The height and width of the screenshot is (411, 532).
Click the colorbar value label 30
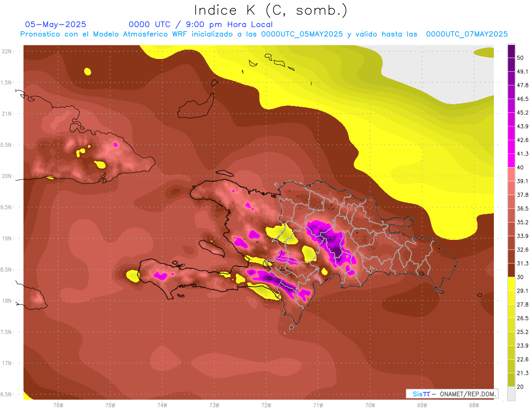pos(520,277)
